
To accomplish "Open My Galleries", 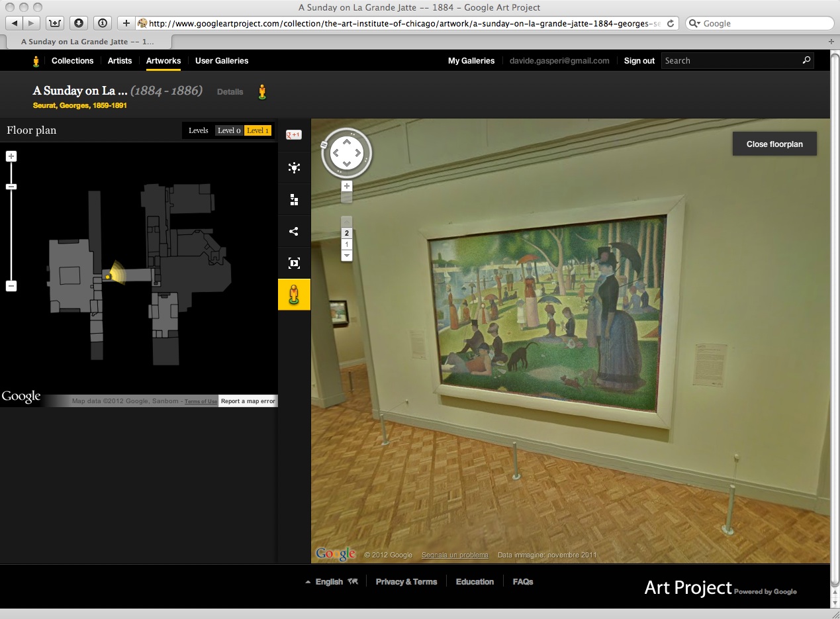I will 471,61.
